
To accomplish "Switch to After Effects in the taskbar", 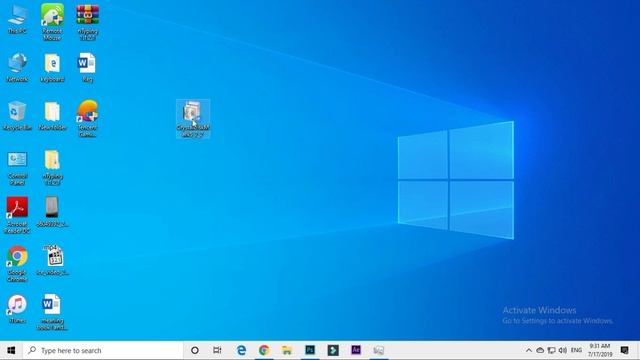I will 356,350.
